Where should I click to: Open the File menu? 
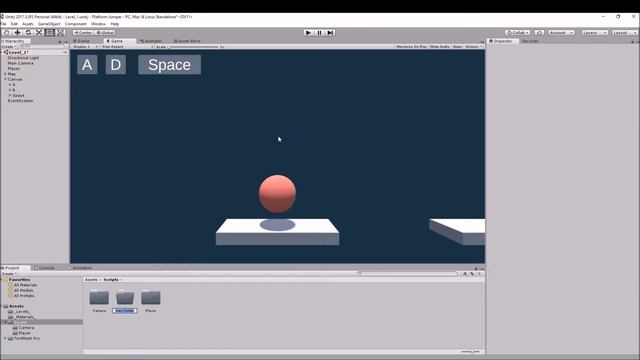(4, 24)
